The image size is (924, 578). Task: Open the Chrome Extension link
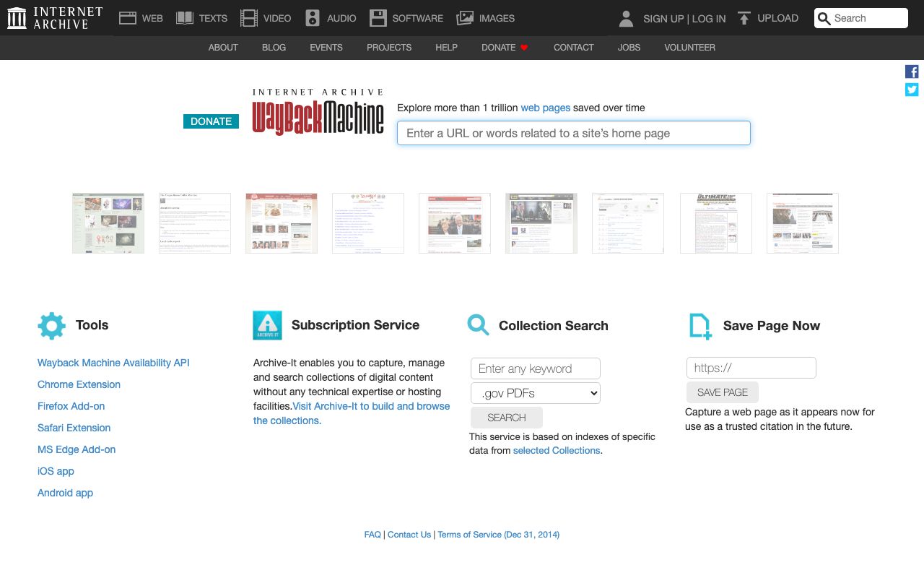coord(79,384)
